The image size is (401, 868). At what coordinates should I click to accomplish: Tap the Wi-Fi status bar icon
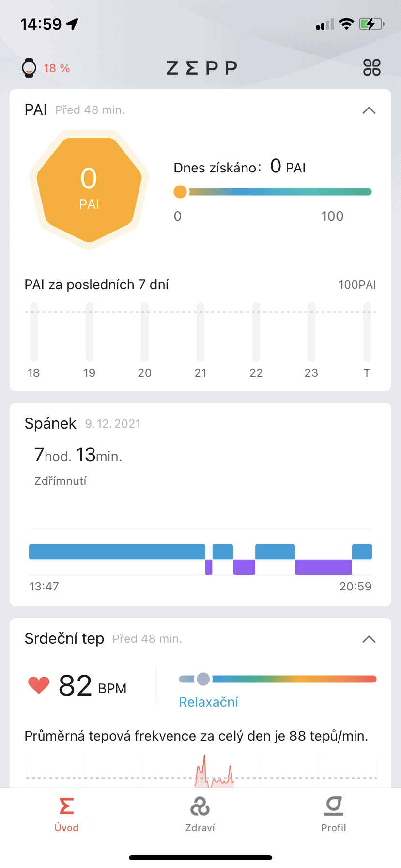click(x=346, y=24)
